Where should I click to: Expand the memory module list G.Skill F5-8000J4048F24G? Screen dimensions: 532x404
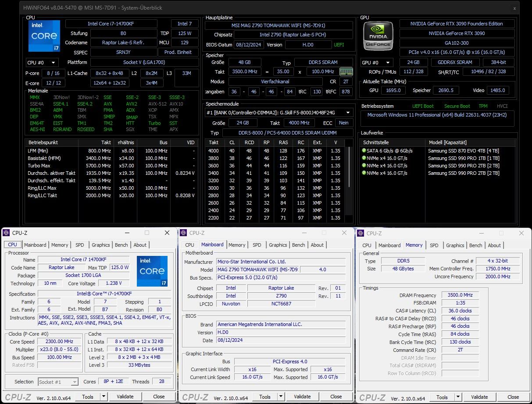(348, 113)
